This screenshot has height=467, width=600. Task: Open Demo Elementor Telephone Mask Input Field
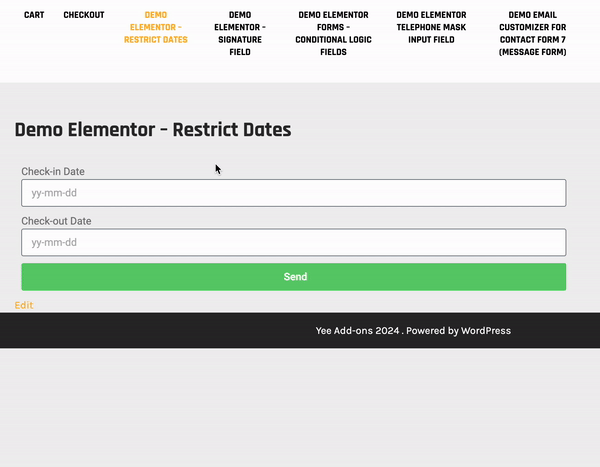tap(431, 27)
